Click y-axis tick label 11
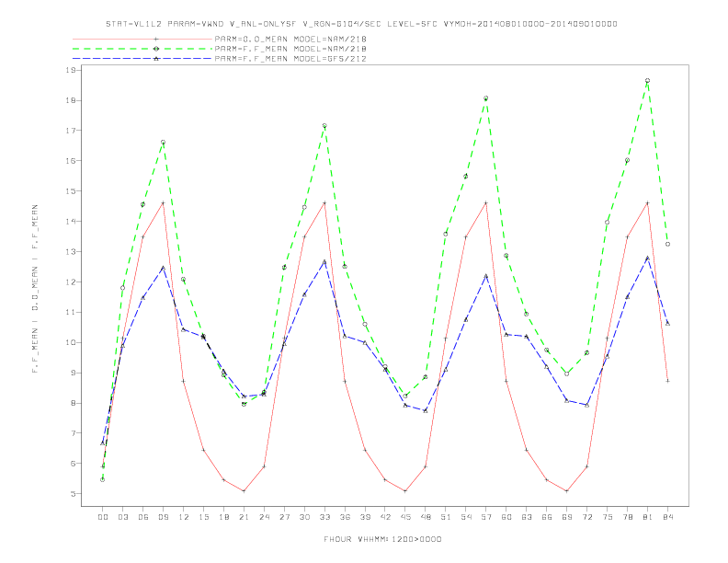The width and height of the screenshot is (728, 563). [x=71, y=312]
